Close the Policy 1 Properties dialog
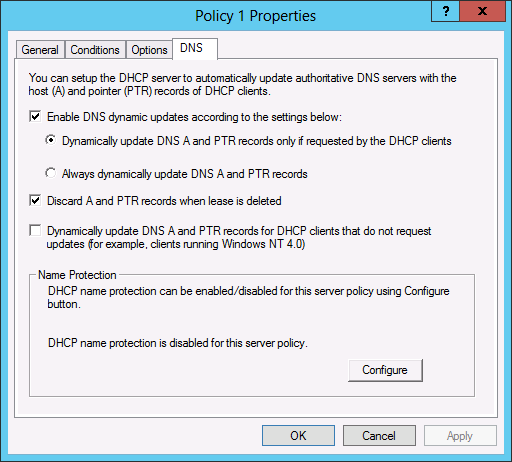This screenshot has width=512, height=462. 482,11
